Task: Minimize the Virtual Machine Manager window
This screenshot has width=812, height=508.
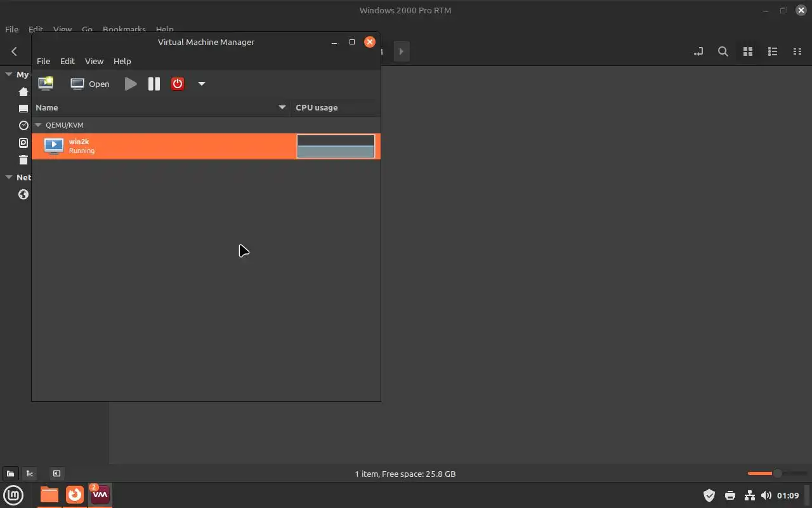Action: pos(334,42)
